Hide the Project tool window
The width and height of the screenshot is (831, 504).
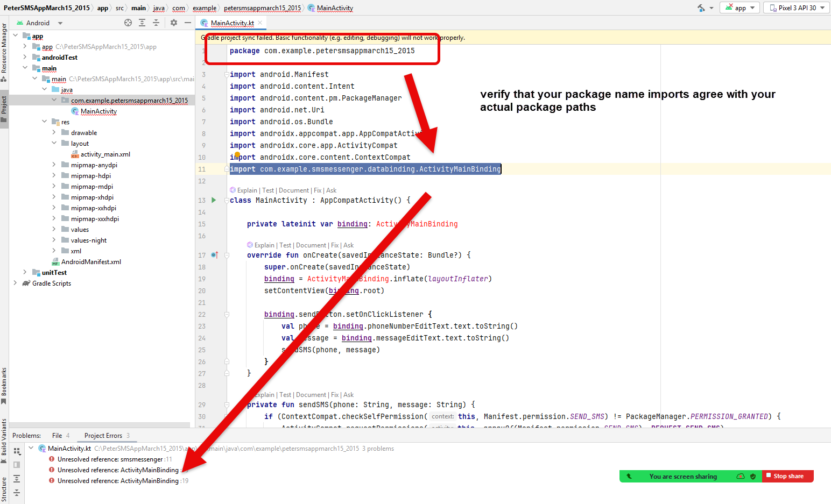click(188, 23)
